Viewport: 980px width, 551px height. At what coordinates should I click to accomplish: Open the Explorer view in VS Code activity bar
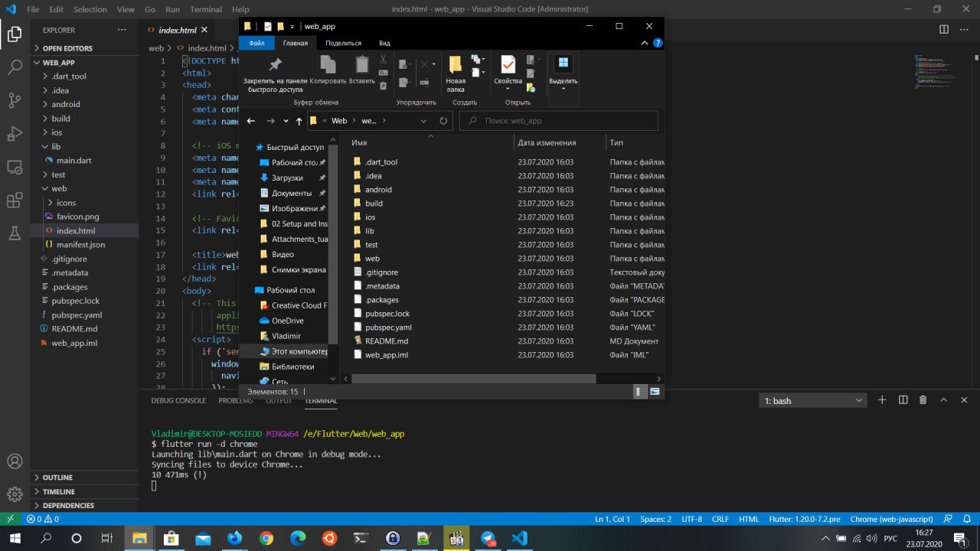(x=15, y=34)
